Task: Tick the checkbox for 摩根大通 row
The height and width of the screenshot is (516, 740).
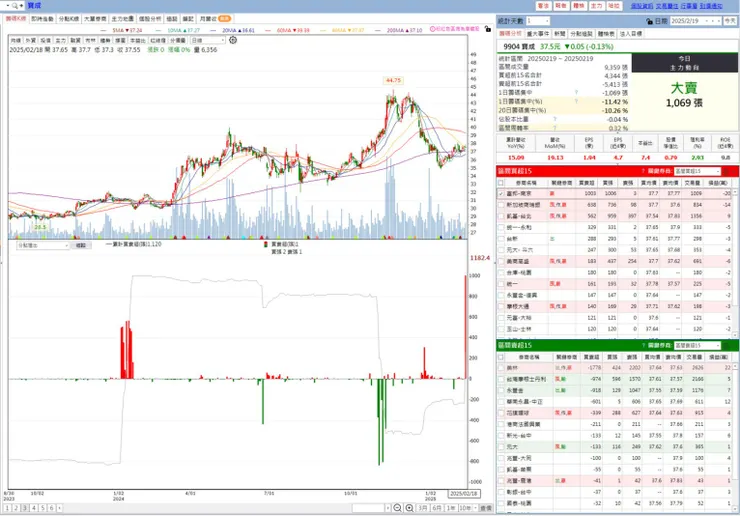Action: point(501,306)
